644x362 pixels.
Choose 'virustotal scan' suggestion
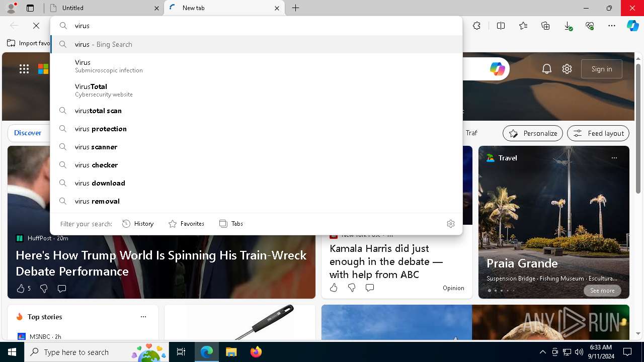click(x=257, y=111)
